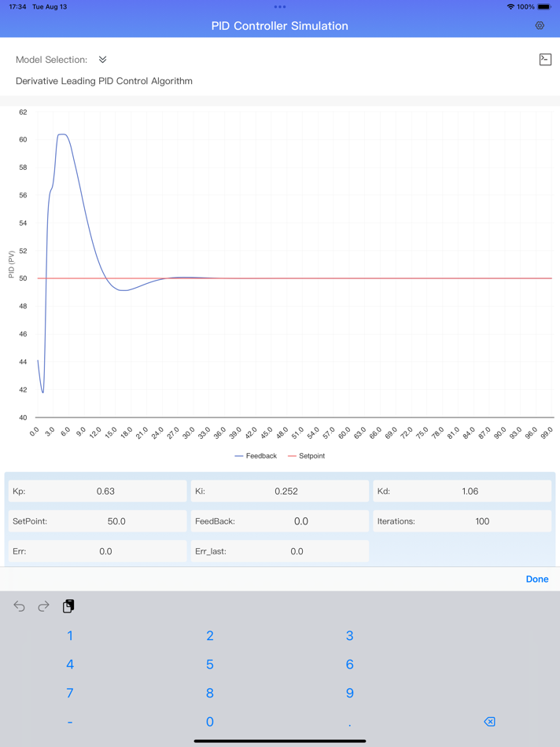Tap number key 0
The image size is (560, 747).
pos(210,722)
